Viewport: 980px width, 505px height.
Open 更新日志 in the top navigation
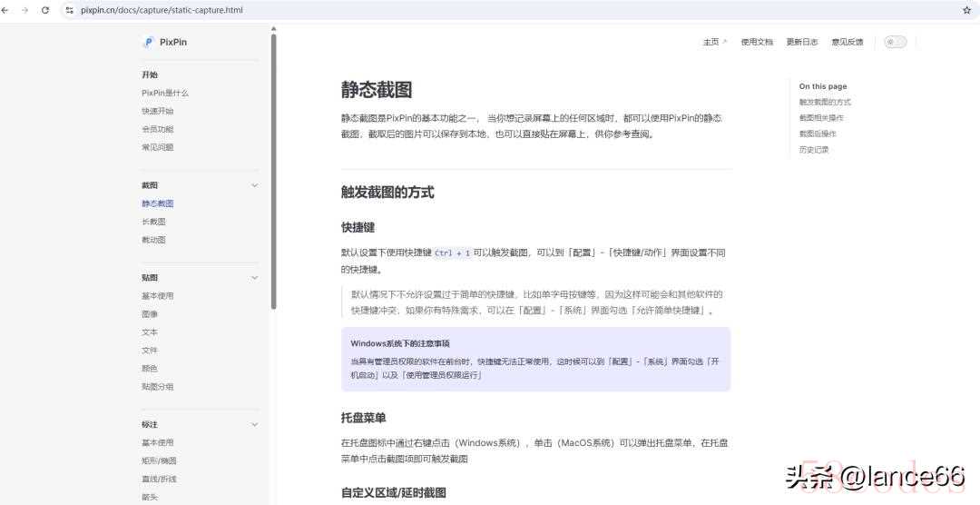pyautogui.click(x=801, y=42)
